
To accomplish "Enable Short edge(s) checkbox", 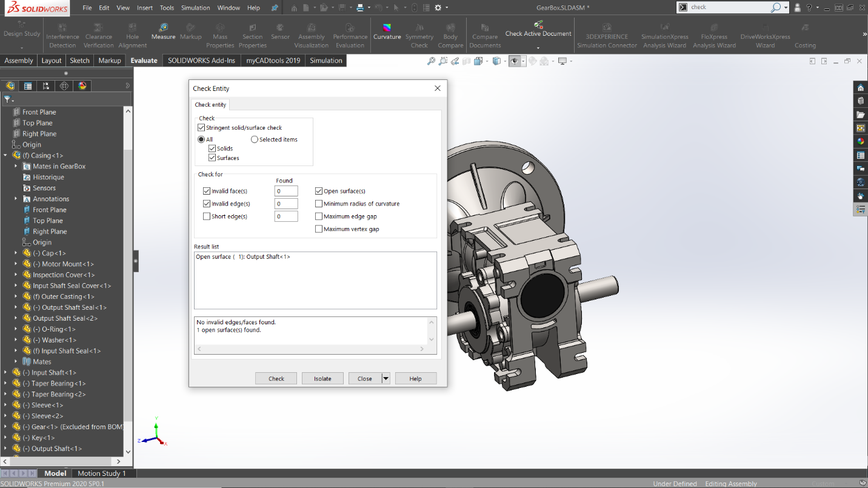I will point(207,216).
